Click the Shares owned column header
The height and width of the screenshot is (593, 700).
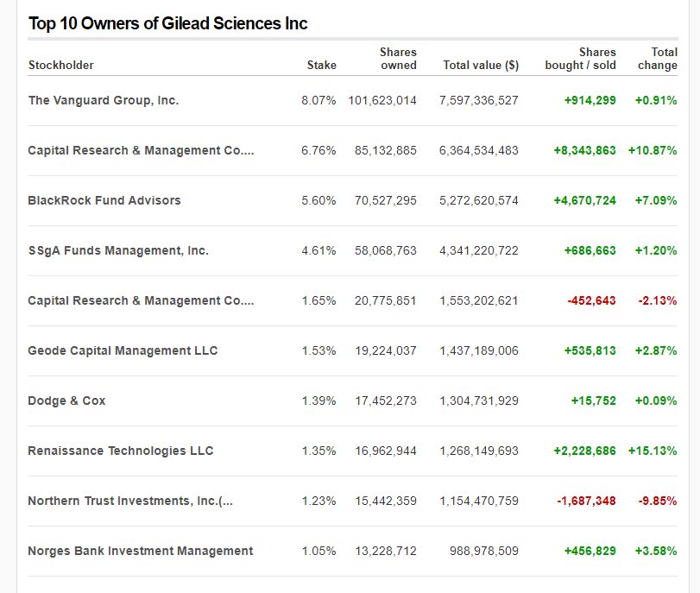coord(397,59)
